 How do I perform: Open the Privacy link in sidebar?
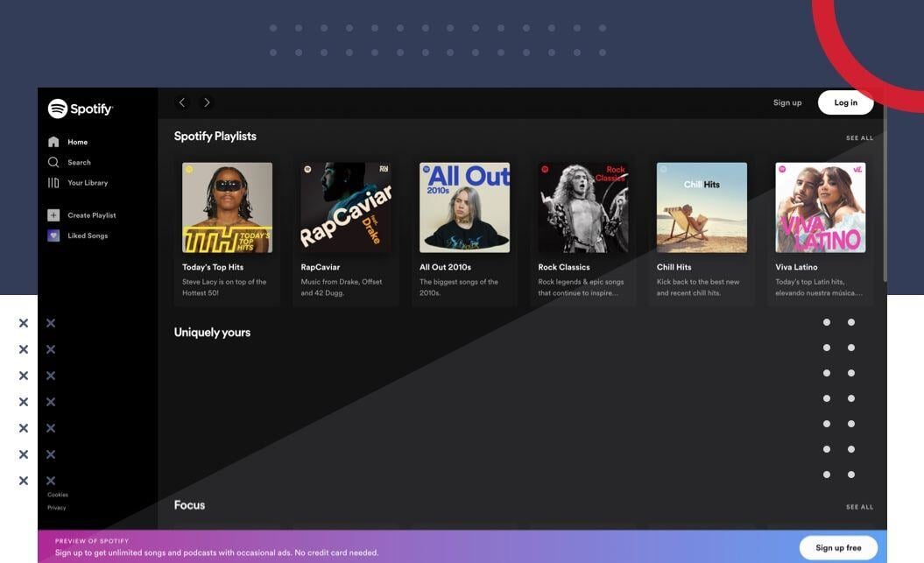pos(57,508)
